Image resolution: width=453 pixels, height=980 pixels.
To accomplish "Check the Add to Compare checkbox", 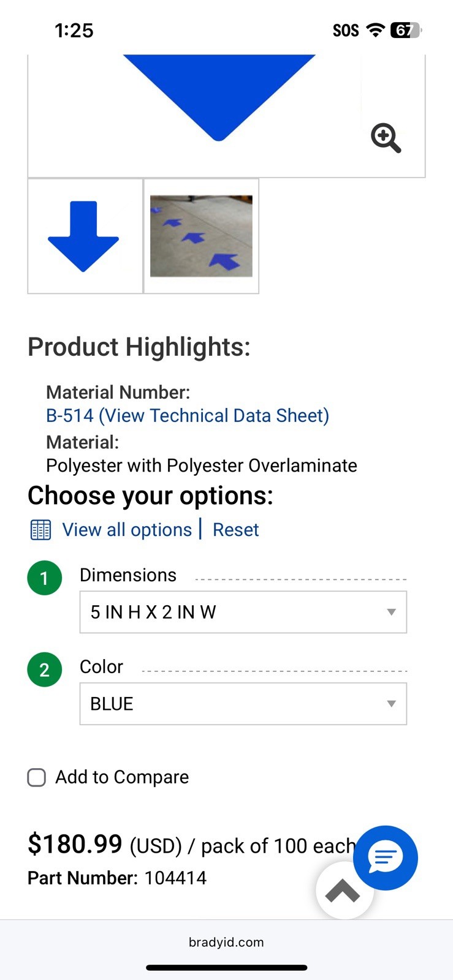I will click(x=37, y=777).
